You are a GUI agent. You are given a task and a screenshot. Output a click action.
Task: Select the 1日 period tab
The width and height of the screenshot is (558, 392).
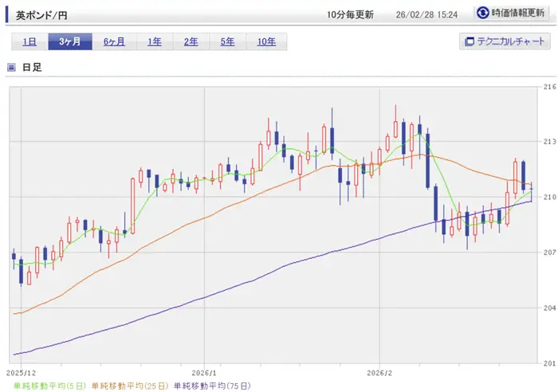point(29,41)
